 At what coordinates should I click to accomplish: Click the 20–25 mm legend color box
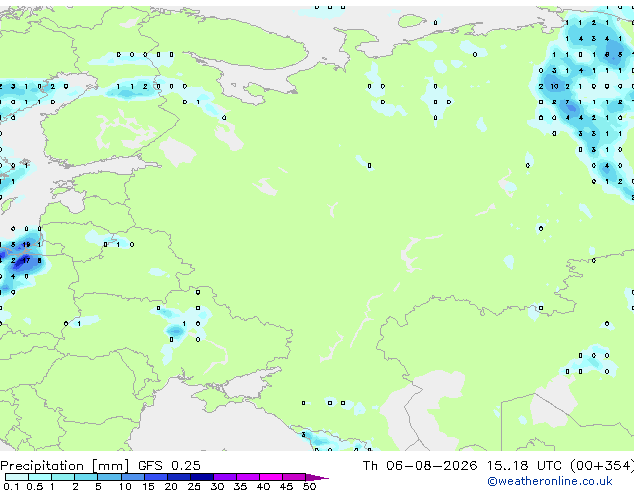click(x=179, y=477)
